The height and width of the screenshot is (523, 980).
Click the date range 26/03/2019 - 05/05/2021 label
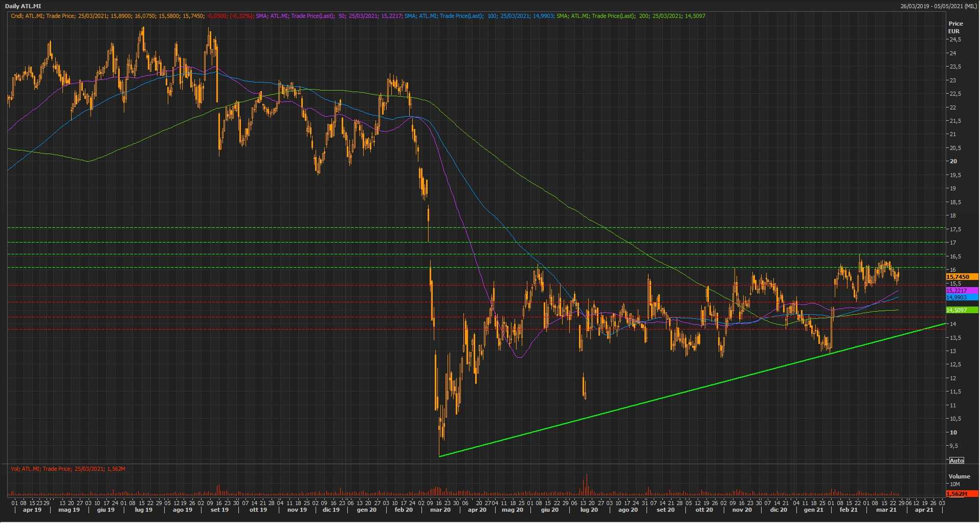click(939, 6)
